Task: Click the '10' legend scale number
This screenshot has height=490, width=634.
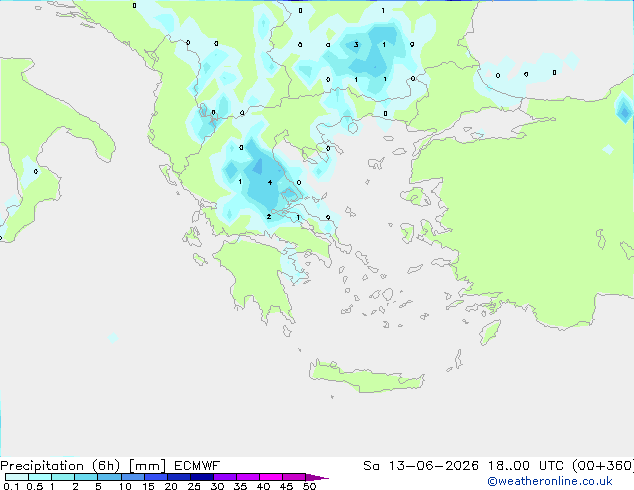Action: pyautogui.click(x=125, y=486)
